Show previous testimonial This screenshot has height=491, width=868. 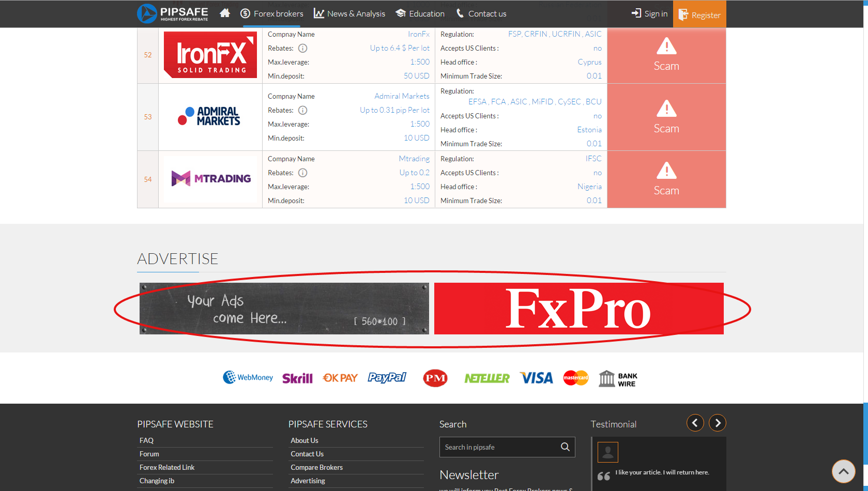pos(695,423)
